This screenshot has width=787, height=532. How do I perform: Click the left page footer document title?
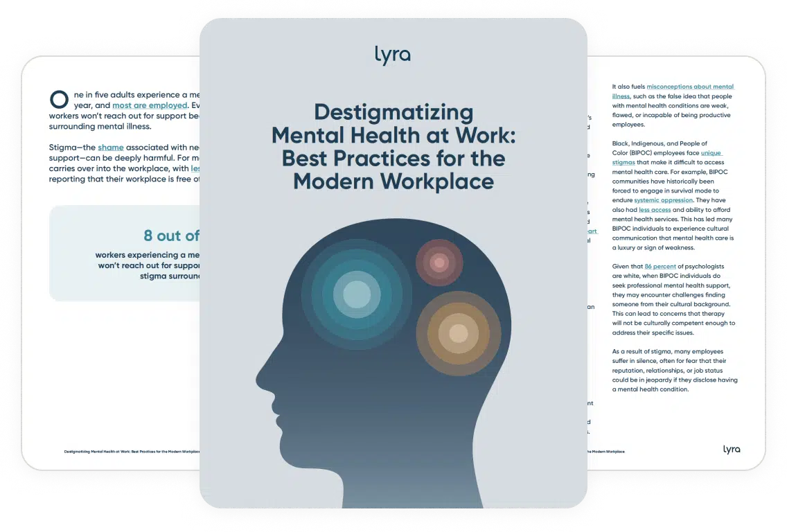(132, 452)
